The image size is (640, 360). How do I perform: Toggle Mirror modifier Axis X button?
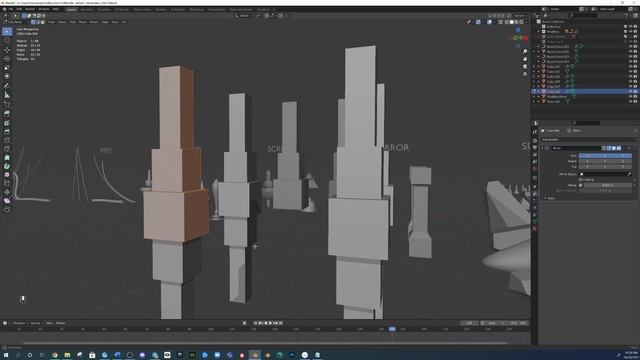587,156
